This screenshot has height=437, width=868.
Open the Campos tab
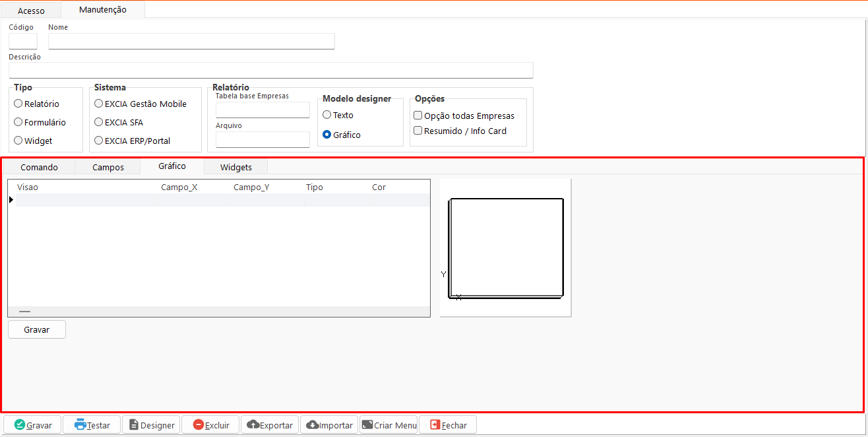[108, 167]
